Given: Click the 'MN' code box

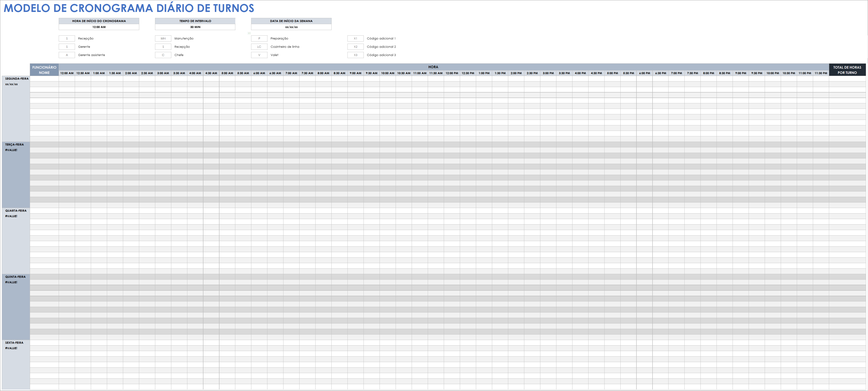Looking at the screenshot, I should (163, 39).
